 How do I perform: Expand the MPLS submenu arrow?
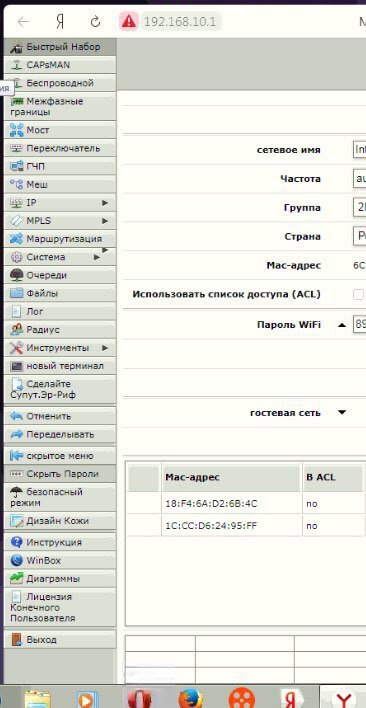coord(105,221)
